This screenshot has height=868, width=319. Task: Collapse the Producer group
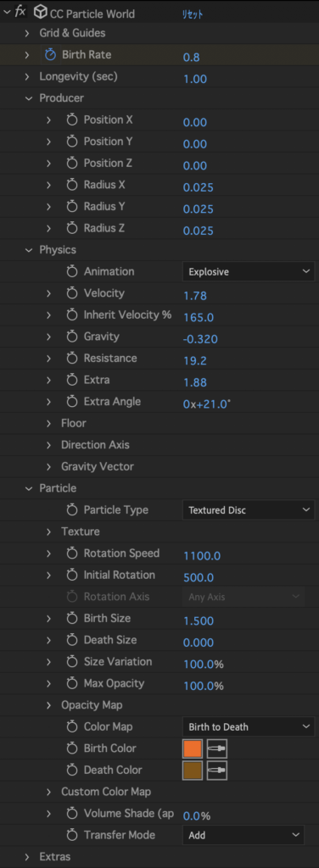click(x=28, y=98)
